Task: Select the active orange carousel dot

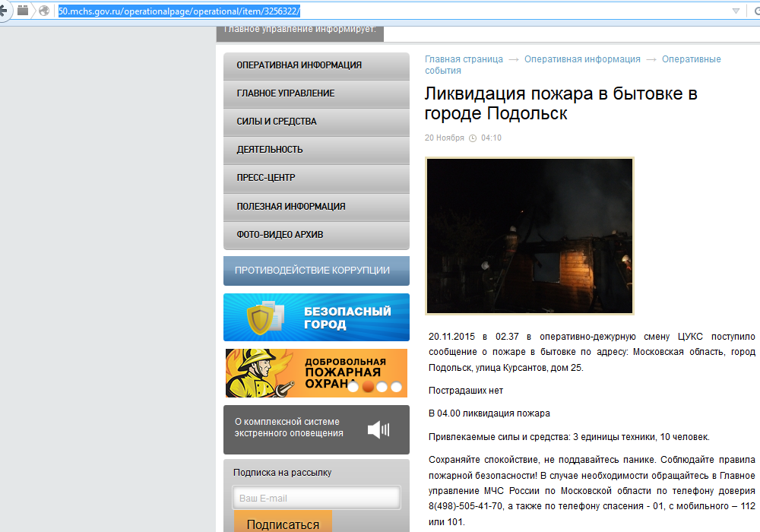Action: click(x=368, y=388)
